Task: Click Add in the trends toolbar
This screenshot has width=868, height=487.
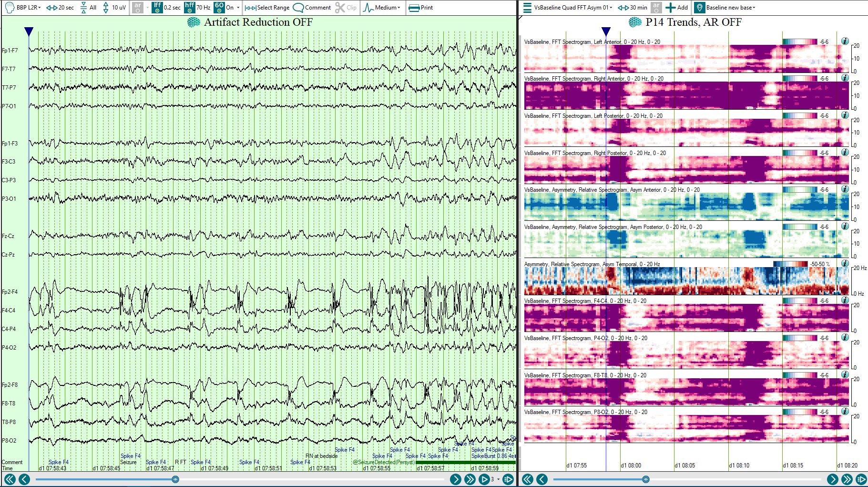Action: click(677, 8)
